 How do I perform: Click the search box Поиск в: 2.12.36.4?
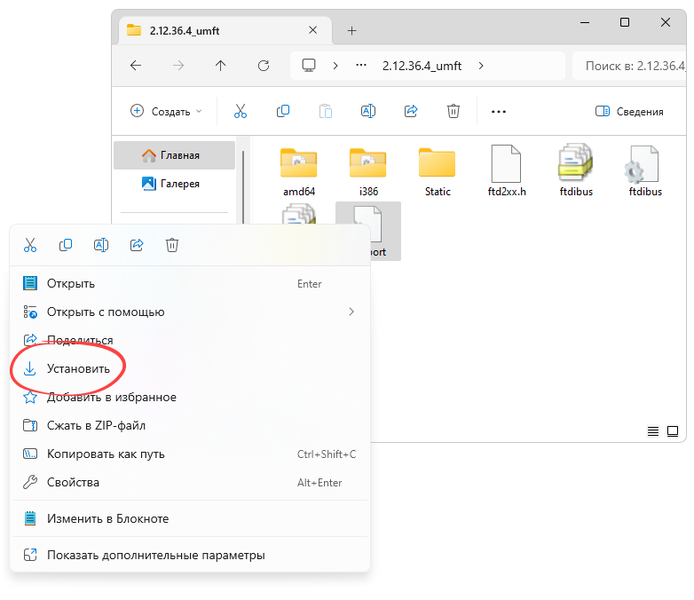coord(630,66)
